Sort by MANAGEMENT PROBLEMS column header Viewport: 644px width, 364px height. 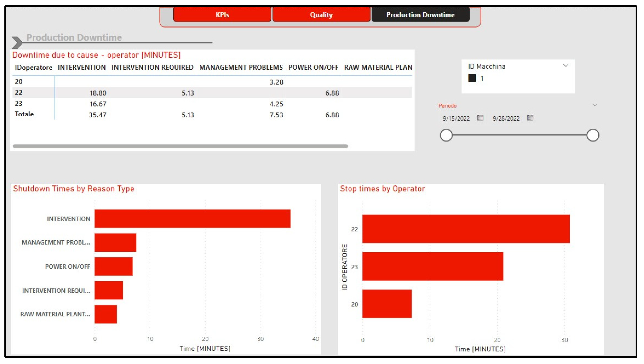point(240,68)
